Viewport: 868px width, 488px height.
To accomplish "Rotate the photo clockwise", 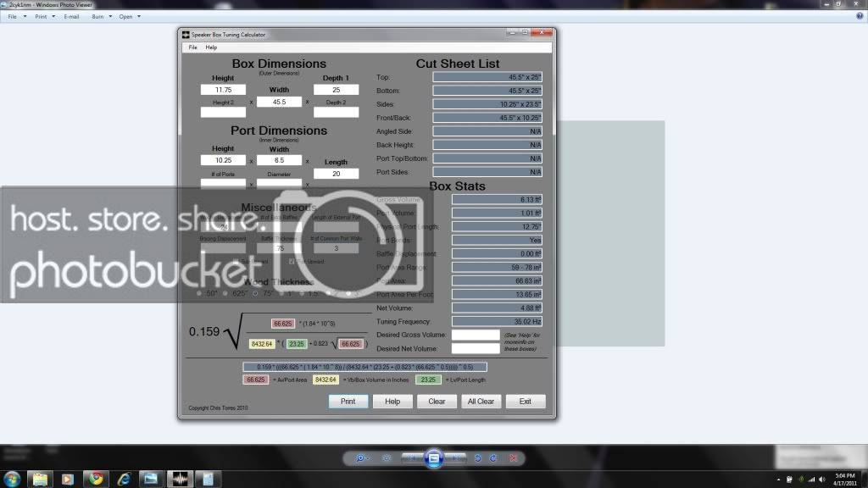I will pos(493,458).
